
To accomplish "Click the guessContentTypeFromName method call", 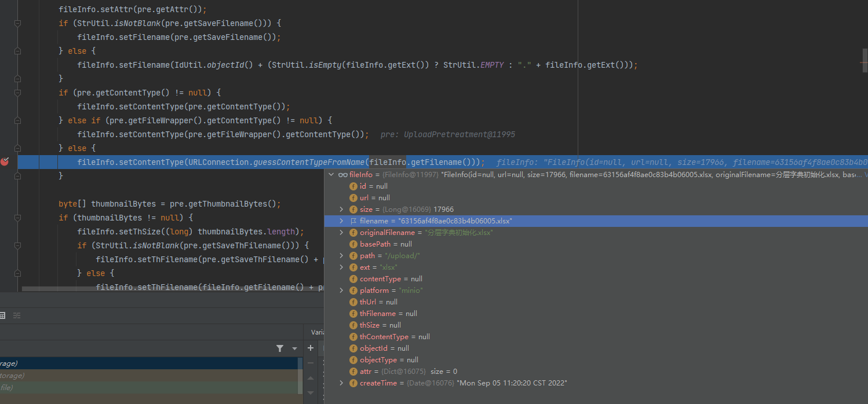I will click(x=309, y=162).
